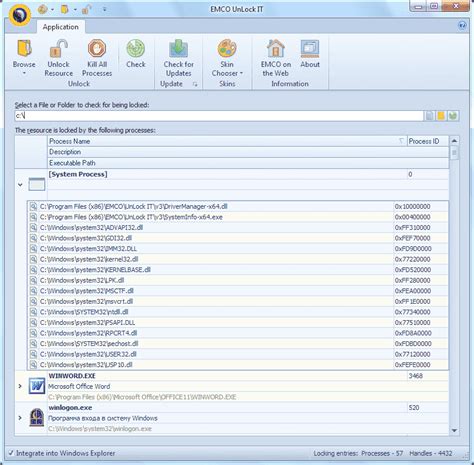Click file icon of DriverManager-x64.dll row
The height and width of the screenshot is (465, 474).
(33, 206)
